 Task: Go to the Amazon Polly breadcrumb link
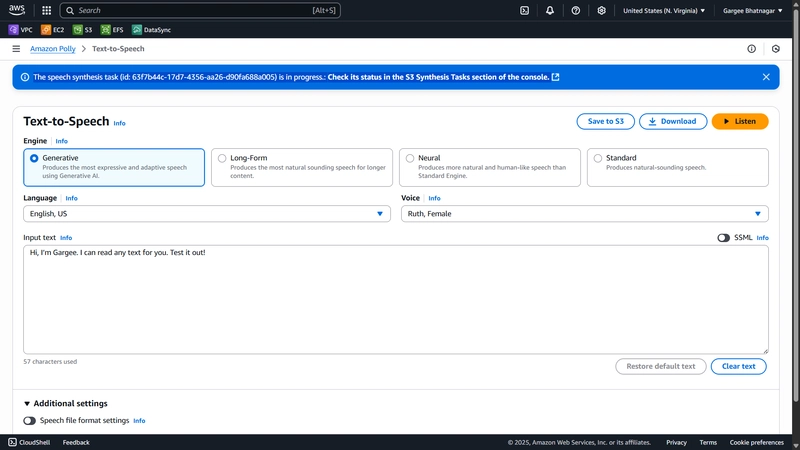(53, 48)
